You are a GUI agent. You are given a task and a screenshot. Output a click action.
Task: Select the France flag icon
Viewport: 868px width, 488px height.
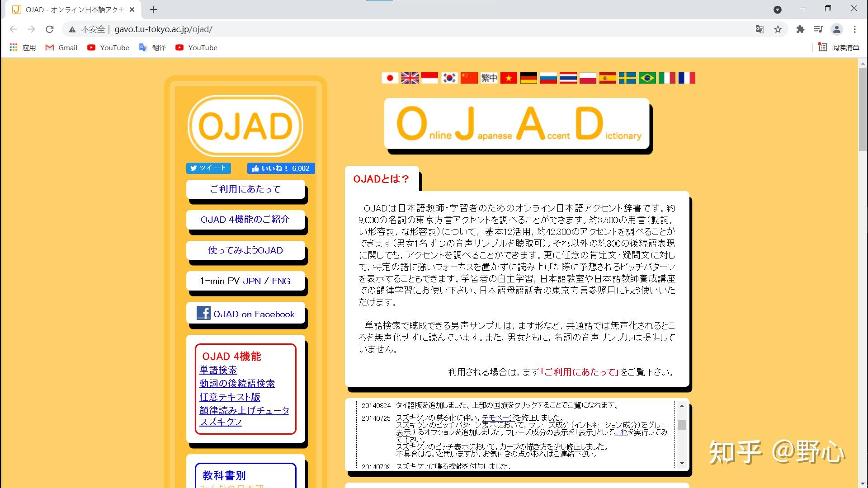pos(687,78)
